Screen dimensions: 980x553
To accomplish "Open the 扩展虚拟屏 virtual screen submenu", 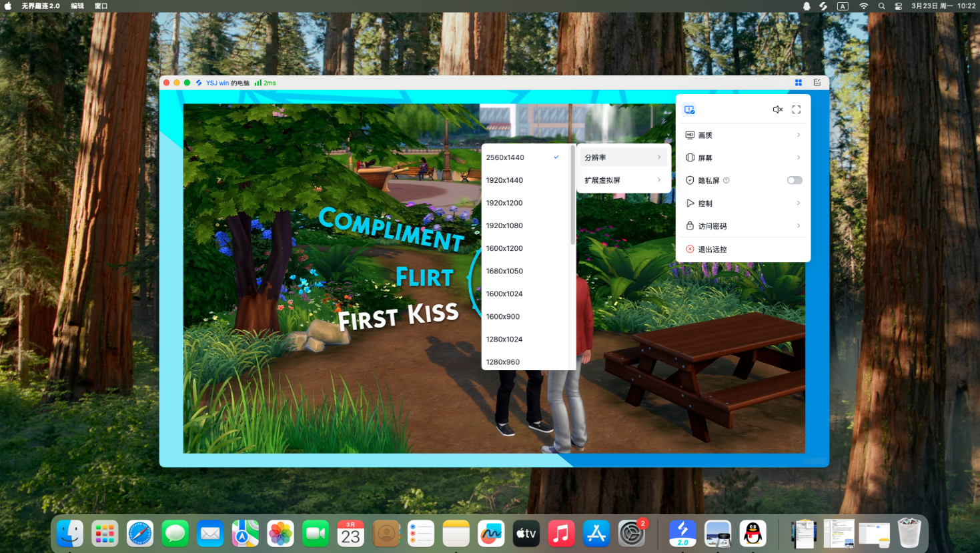I will coord(622,180).
